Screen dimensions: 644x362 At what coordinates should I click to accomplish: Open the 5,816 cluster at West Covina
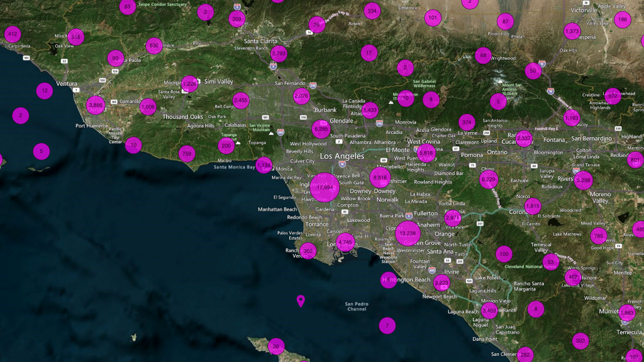(426, 153)
